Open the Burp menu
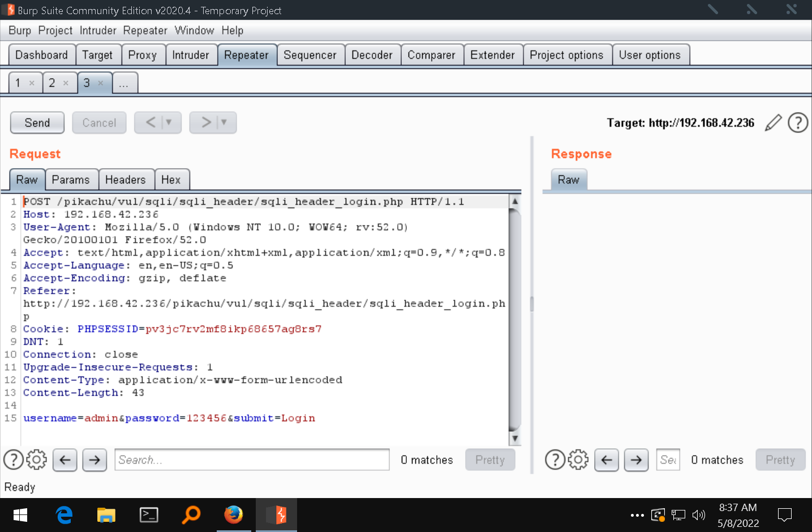This screenshot has height=532, width=812. pos(20,31)
